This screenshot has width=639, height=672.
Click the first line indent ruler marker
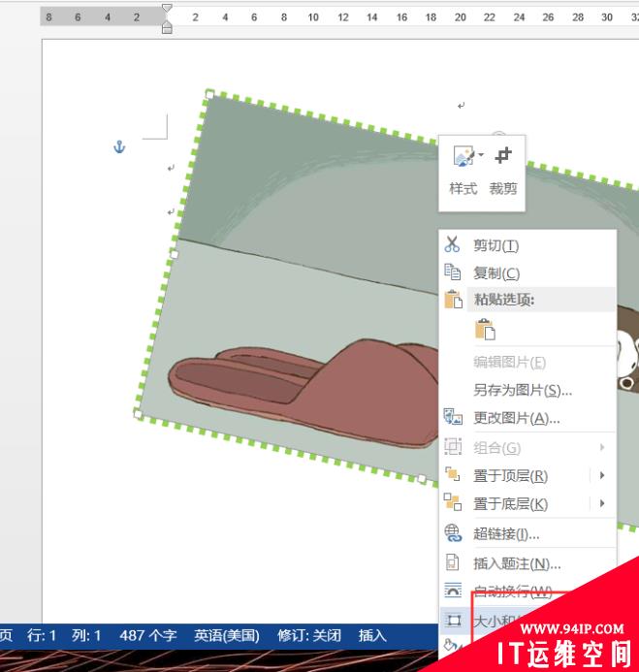click(x=167, y=8)
